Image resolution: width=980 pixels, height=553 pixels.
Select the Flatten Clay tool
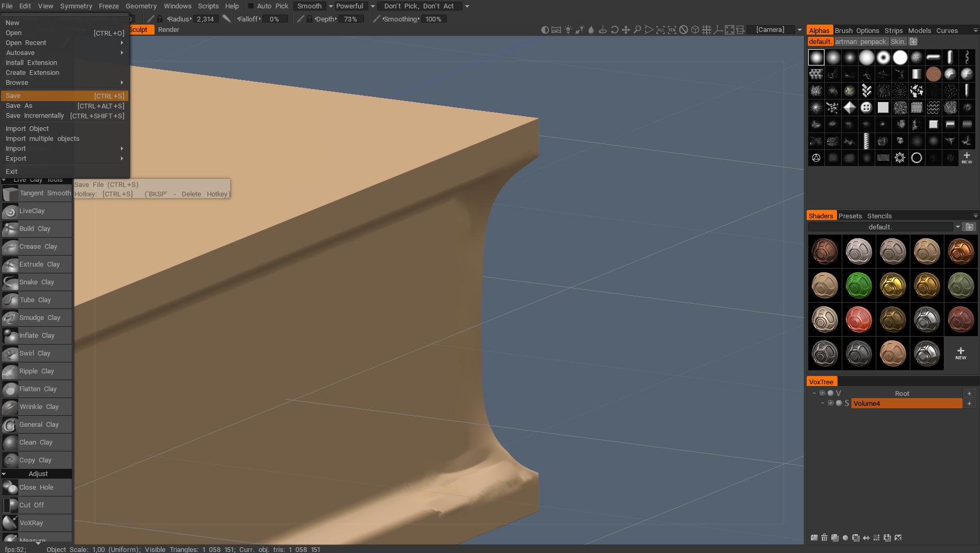click(36, 389)
